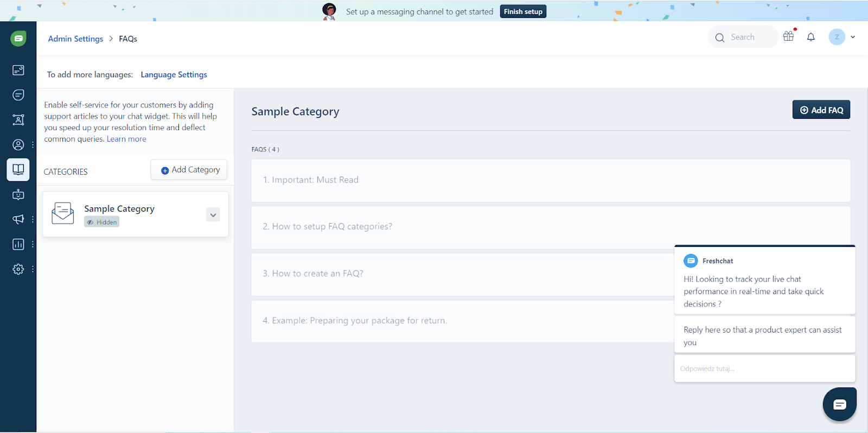Go to Admin Settings breadcrumb
868x433 pixels.
pyautogui.click(x=75, y=39)
